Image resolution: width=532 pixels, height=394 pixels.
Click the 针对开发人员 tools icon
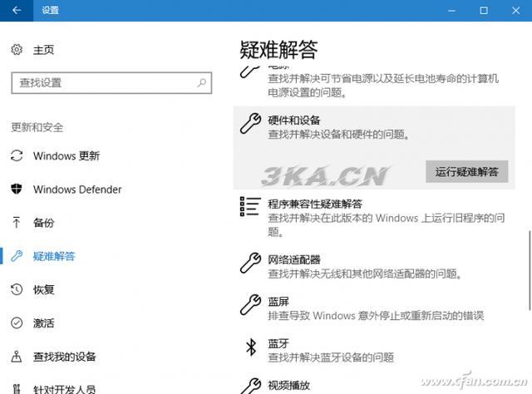[17, 388]
